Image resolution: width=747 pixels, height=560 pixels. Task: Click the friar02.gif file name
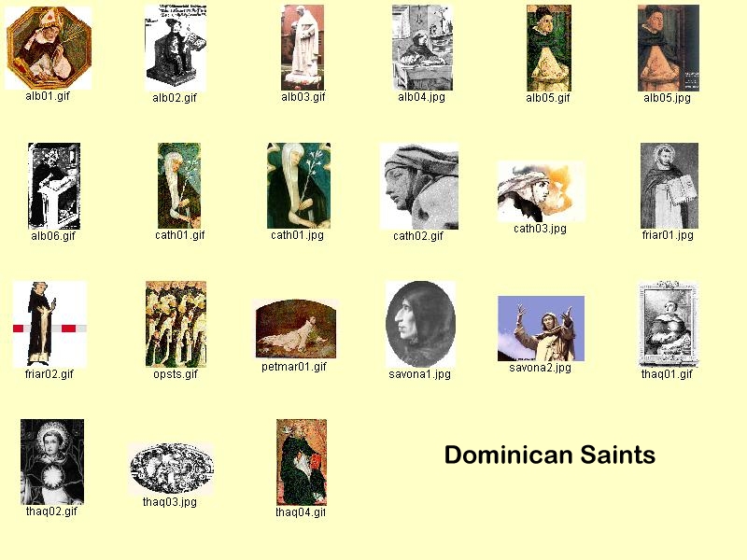pyautogui.click(x=49, y=374)
